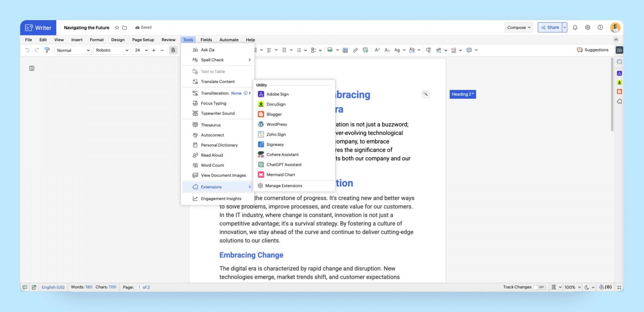The height and width of the screenshot is (312, 644).
Task: Click the info icon in header
Action: pyautogui.click(x=600, y=27)
